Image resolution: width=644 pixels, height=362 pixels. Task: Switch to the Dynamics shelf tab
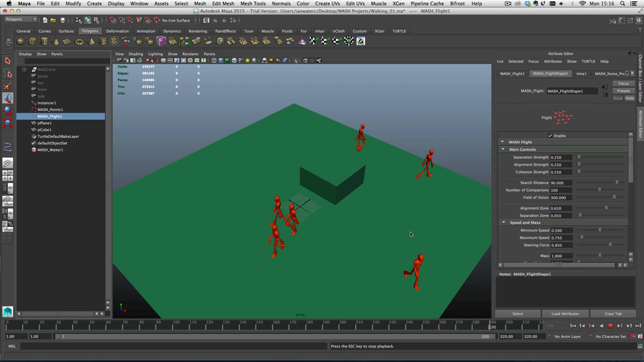tap(172, 31)
